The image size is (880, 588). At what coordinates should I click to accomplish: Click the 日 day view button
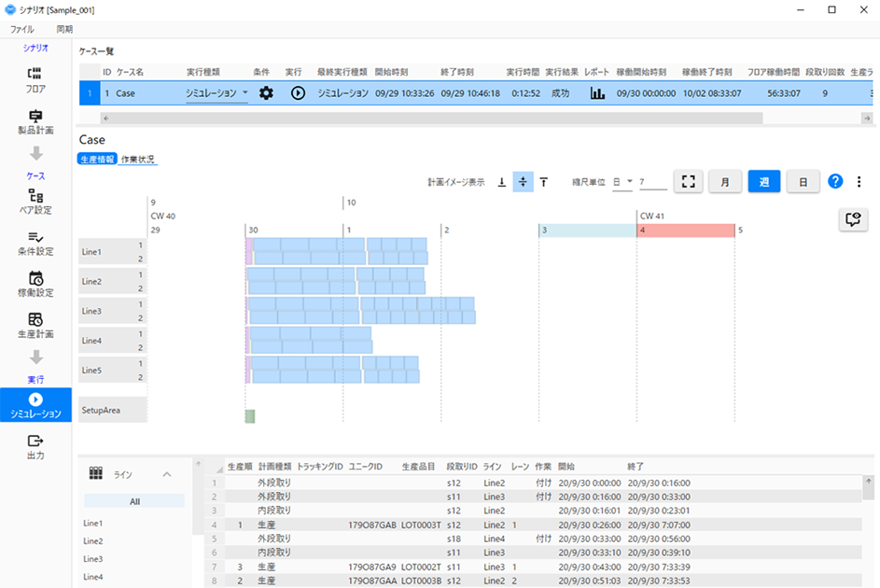(x=803, y=182)
